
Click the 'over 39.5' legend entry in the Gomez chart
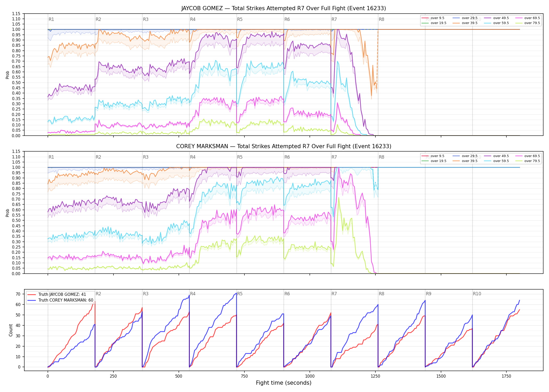[x=465, y=23]
